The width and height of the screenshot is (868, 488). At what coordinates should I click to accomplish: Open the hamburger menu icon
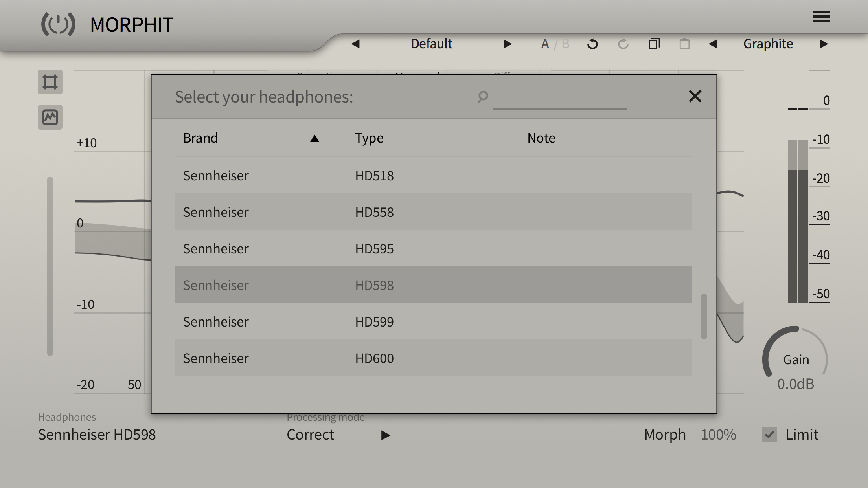point(821,17)
